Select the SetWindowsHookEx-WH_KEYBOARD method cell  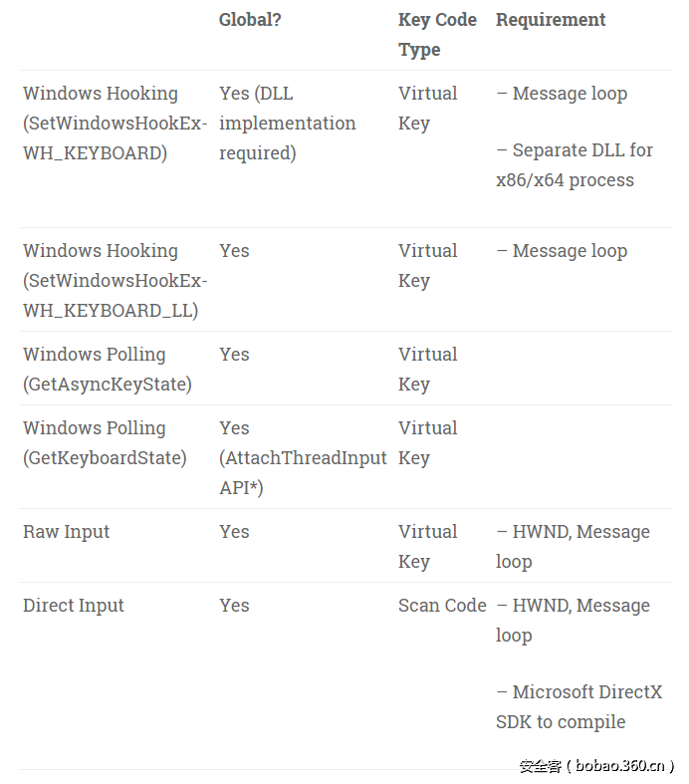click(x=115, y=124)
